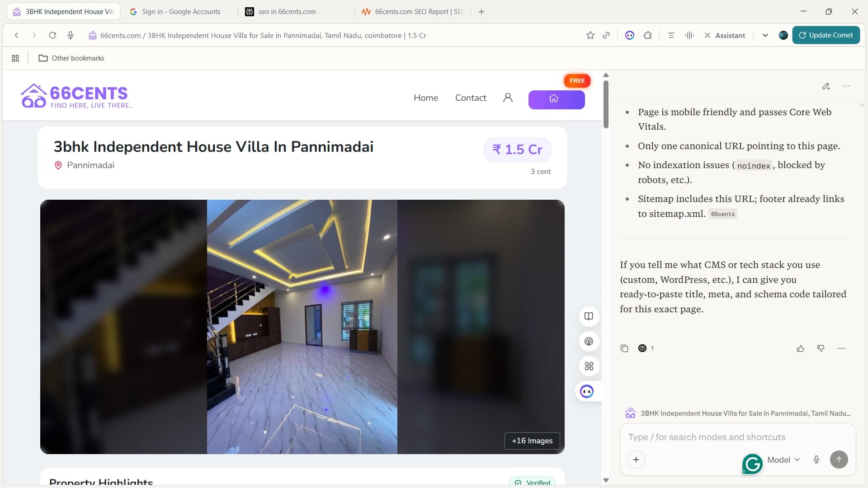
Task: Open the extensions puzzle icon
Action: [647, 35]
